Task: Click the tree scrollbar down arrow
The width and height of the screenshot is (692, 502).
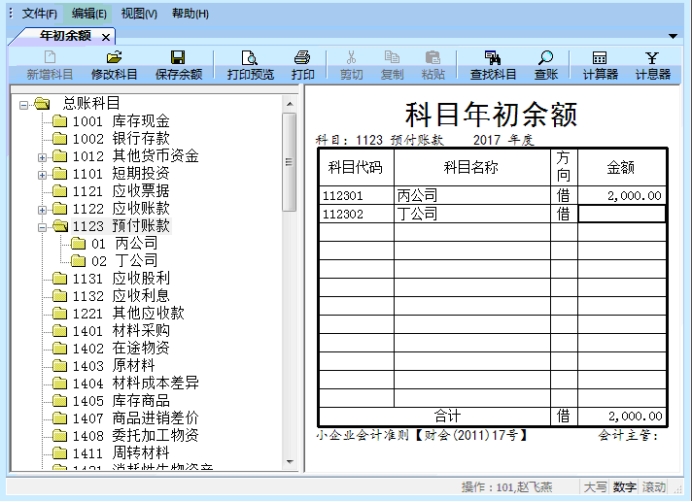Action: point(290,462)
